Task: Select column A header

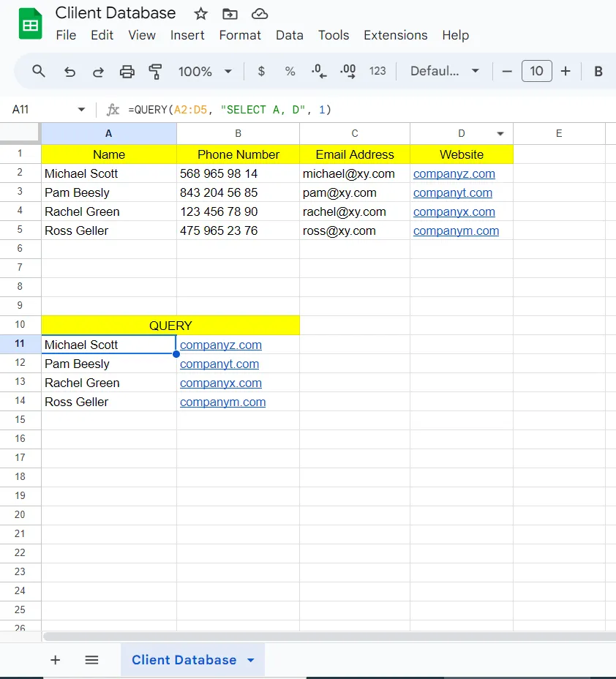Action: click(x=109, y=133)
